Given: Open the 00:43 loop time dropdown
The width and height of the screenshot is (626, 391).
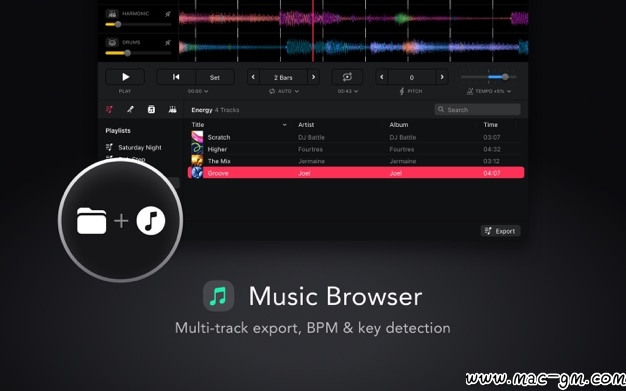Looking at the screenshot, I should 347,91.
